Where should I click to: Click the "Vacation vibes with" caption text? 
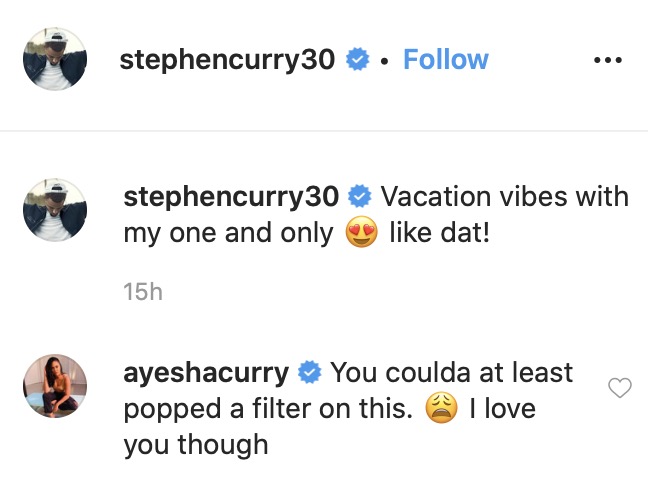click(503, 195)
